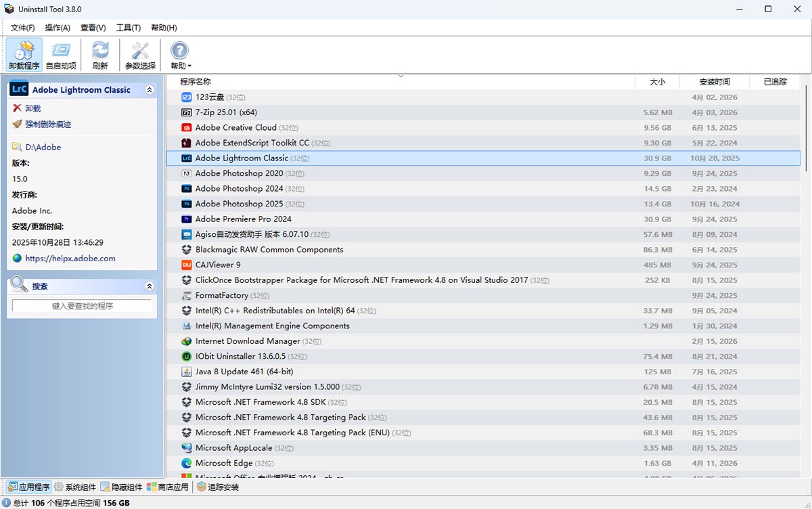Click the info icon in status bar

click(x=6, y=503)
